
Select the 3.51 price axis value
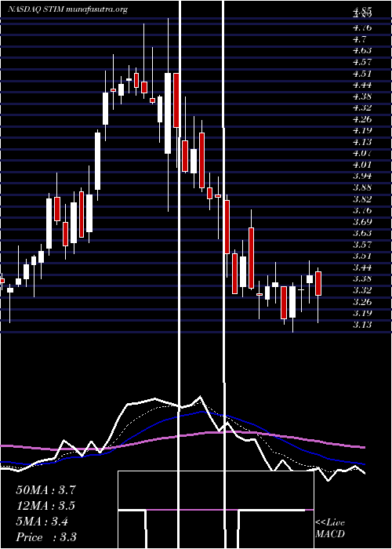pos(362,256)
